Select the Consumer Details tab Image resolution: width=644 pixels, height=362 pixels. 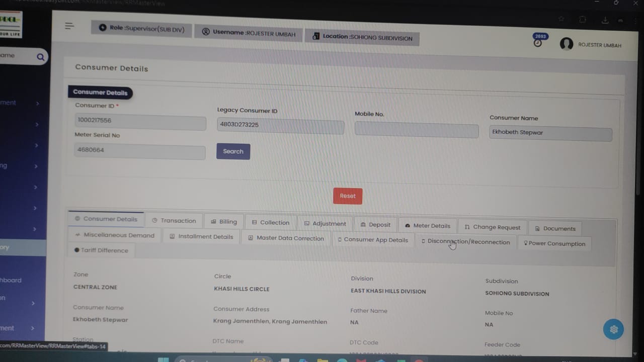pos(106,219)
